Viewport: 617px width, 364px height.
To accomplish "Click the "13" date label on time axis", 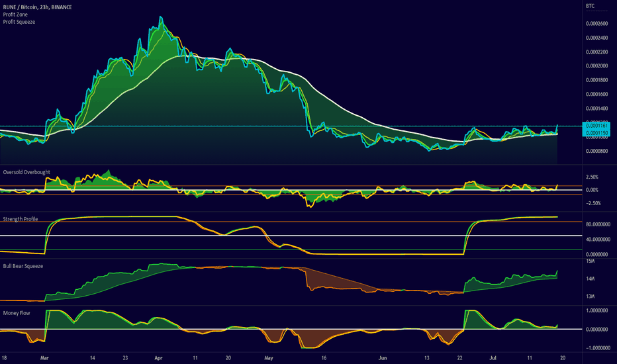I will (426, 357).
